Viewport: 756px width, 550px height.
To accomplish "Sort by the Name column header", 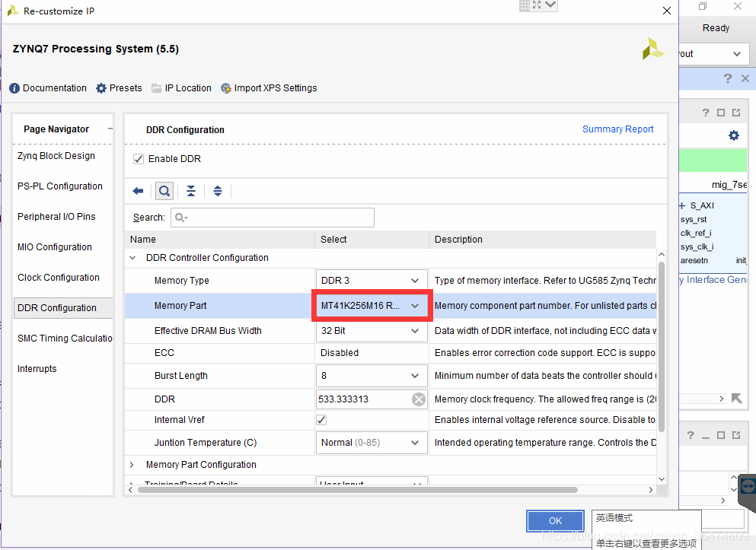I will point(220,240).
